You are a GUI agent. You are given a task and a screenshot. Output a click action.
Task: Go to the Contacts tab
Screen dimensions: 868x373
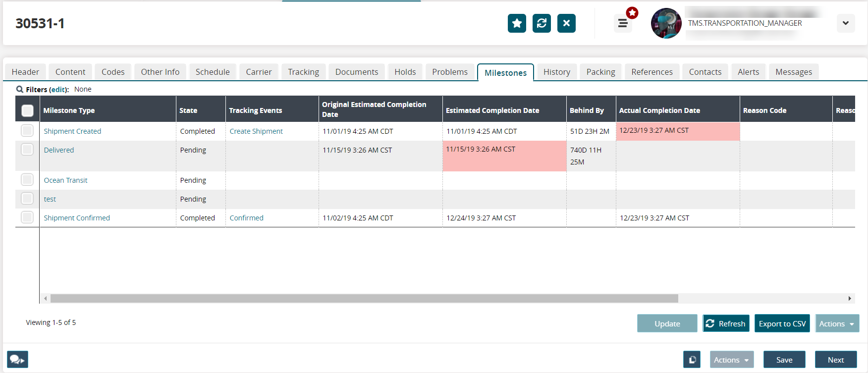point(705,72)
